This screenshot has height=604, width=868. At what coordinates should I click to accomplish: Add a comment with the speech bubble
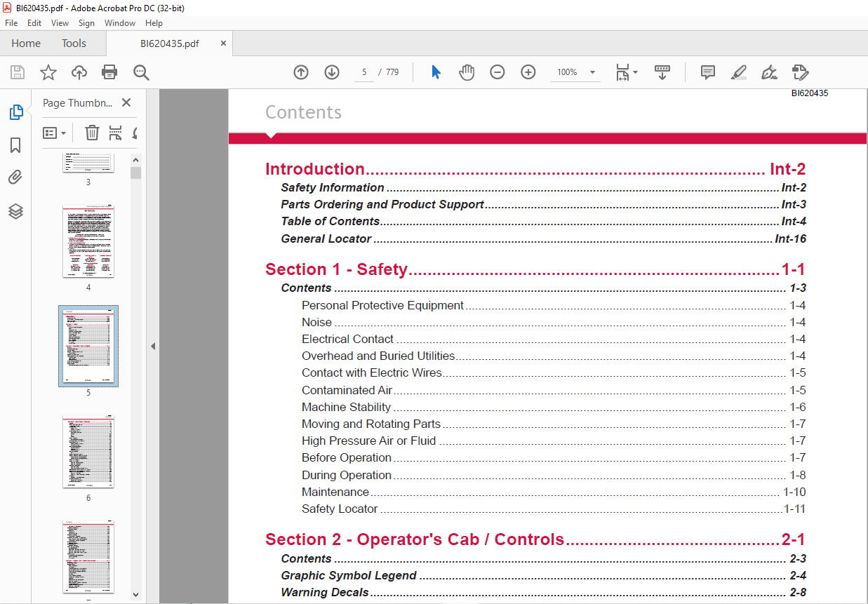pos(708,72)
